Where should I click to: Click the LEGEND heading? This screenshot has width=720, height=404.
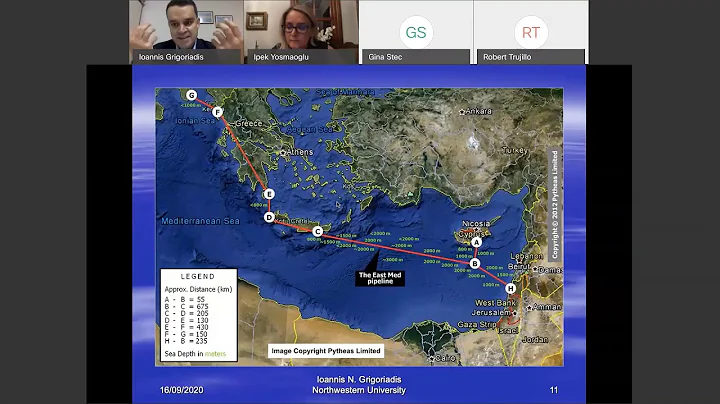[x=198, y=276]
